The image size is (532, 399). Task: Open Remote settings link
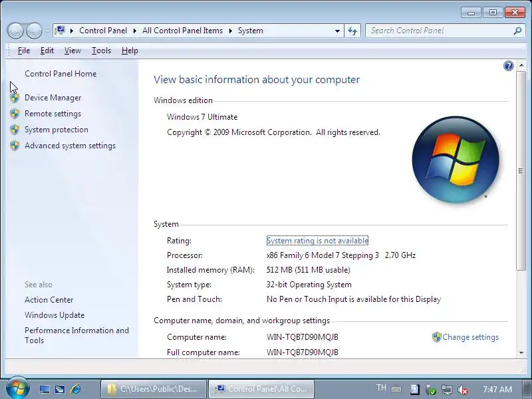pyautogui.click(x=53, y=114)
